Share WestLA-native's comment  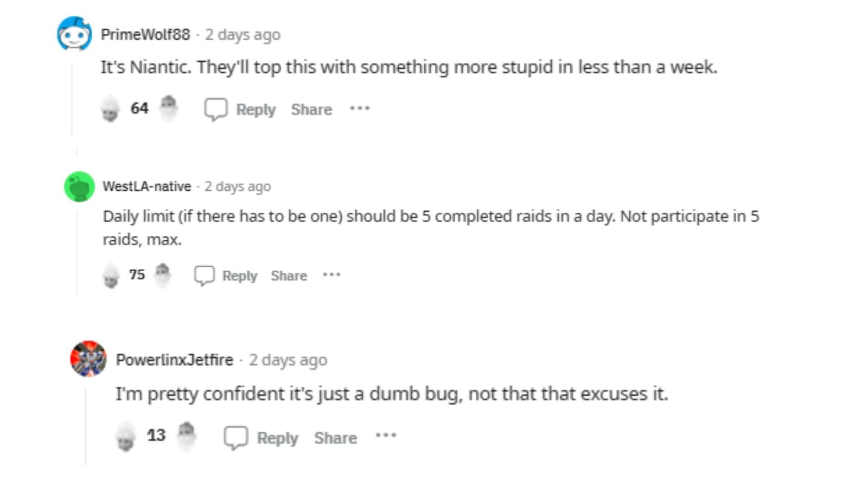pyautogui.click(x=289, y=275)
